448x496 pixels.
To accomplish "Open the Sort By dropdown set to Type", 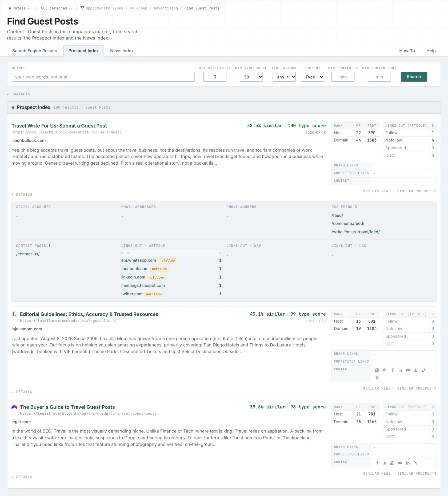I will [313, 77].
